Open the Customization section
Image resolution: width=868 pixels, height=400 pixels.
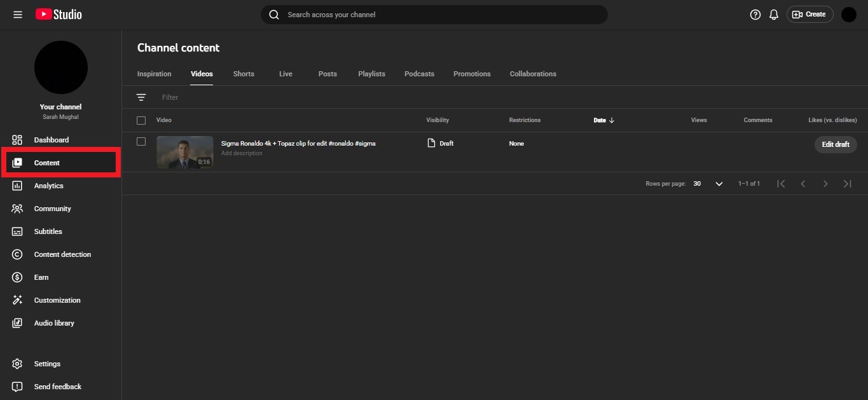tap(57, 300)
